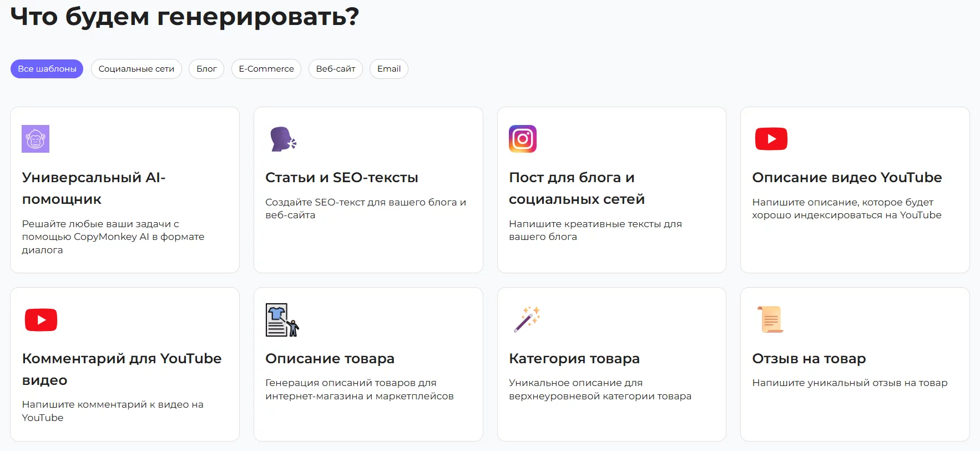Show E-Commerce templates
The height and width of the screenshot is (451, 980).
click(x=266, y=69)
